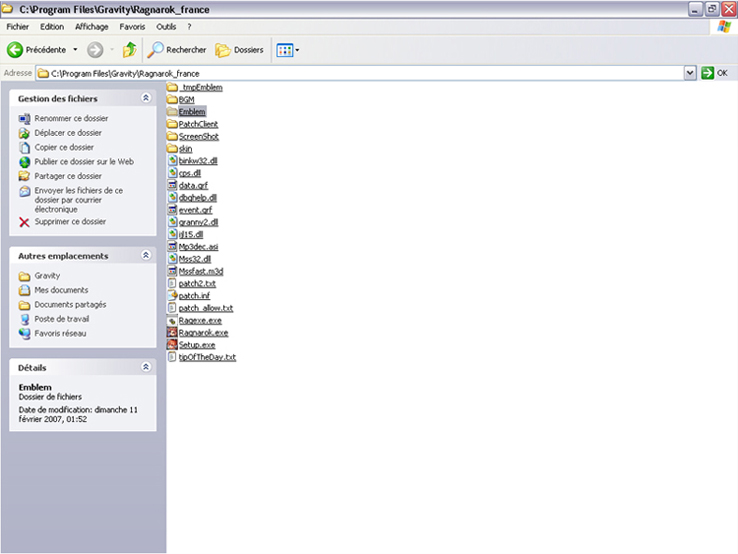
Task: Click into the address path field
Action: [x=360, y=73]
